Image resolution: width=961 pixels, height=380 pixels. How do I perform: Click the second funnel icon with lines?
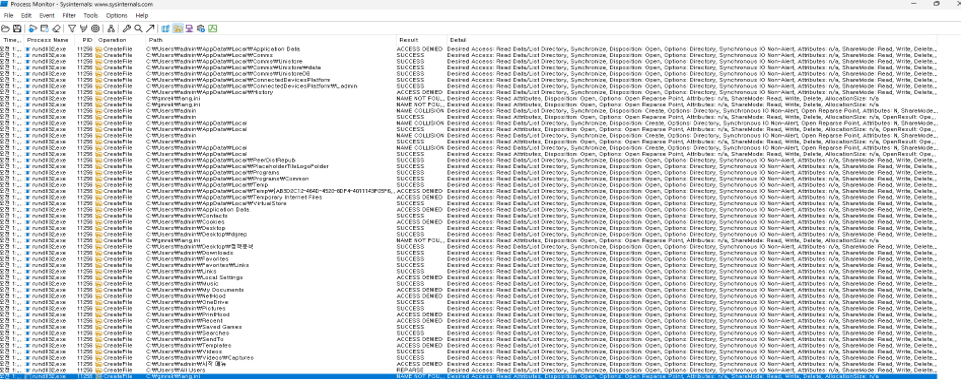click(x=83, y=28)
